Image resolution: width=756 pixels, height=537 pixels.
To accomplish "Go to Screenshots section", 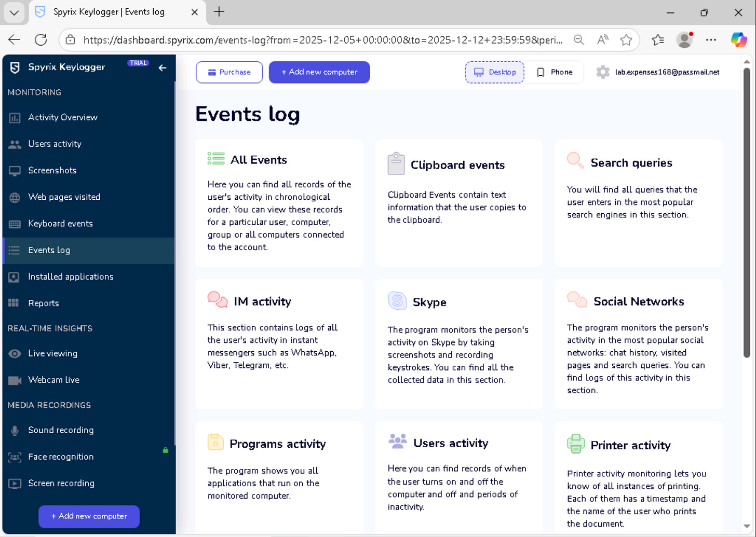I will click(x=52, y=171).
